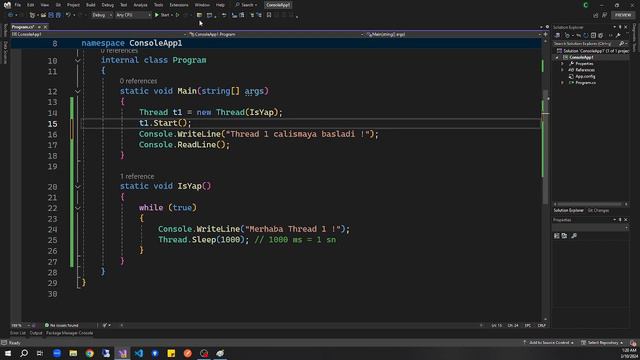Open the ConsoleApp1.Program type dropdown
Screen dimensions: 640x360
coord(276,35)
